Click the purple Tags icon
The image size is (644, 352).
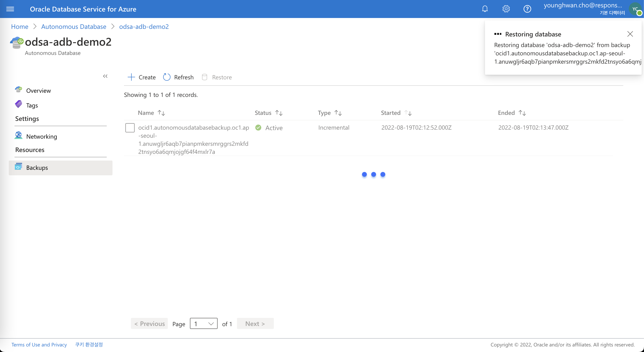(x=18, y=104)
